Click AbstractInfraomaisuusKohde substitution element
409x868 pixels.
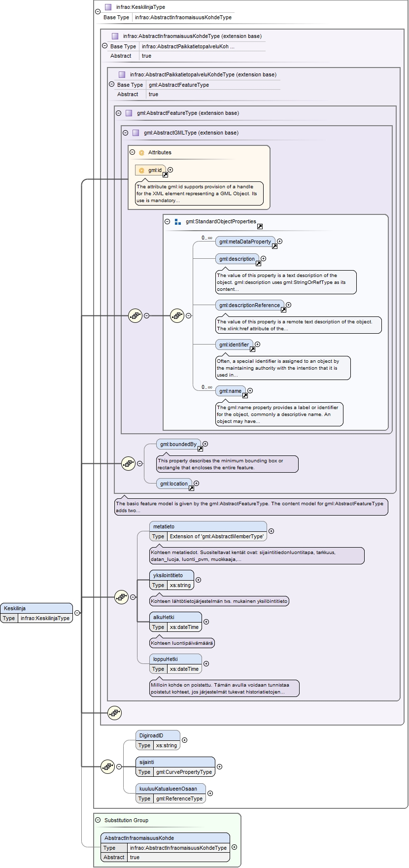(165, 847)
